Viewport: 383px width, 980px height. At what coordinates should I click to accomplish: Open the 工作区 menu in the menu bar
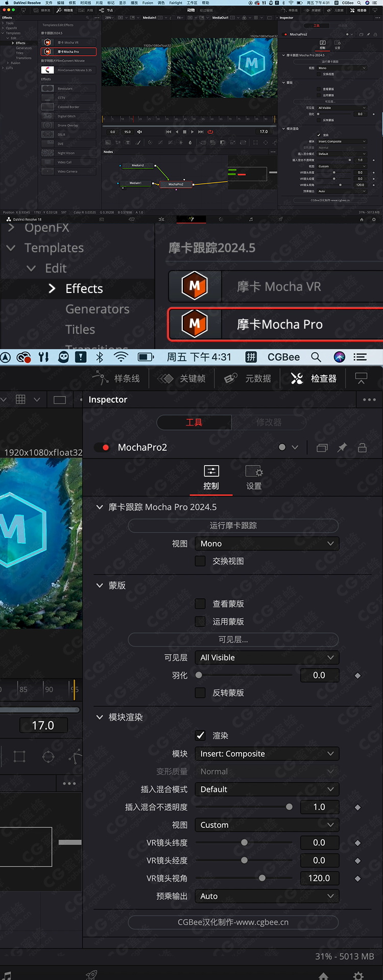192,3
